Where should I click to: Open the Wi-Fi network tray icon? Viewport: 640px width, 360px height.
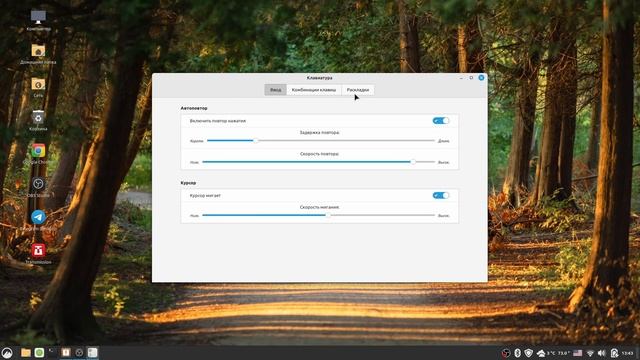click(x=590, y=353)
